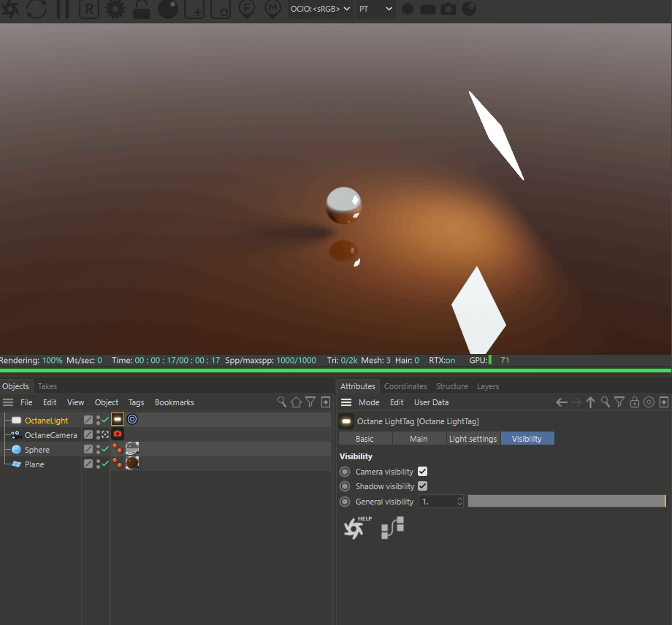Click the film region square icon

click(221, 9)
